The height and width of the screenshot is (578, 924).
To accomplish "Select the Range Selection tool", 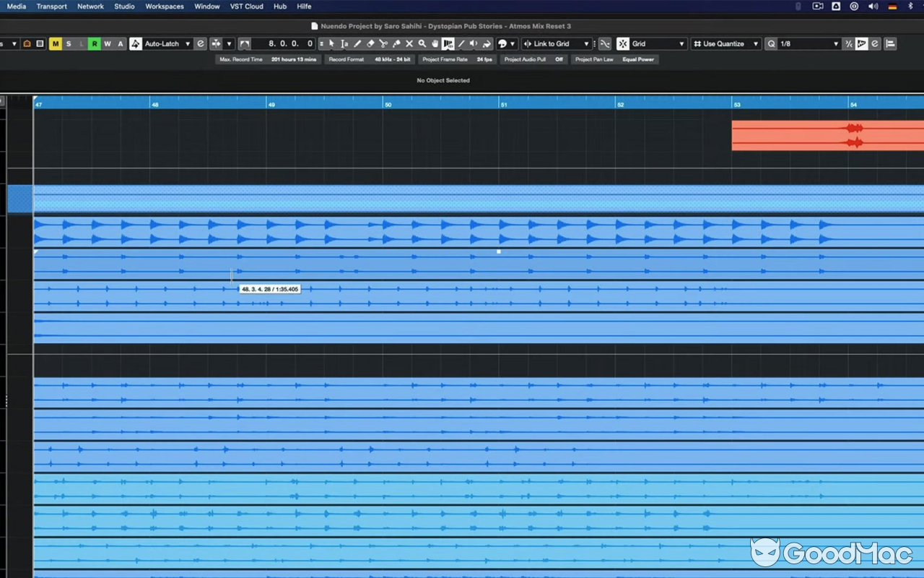I will point(344,44).
